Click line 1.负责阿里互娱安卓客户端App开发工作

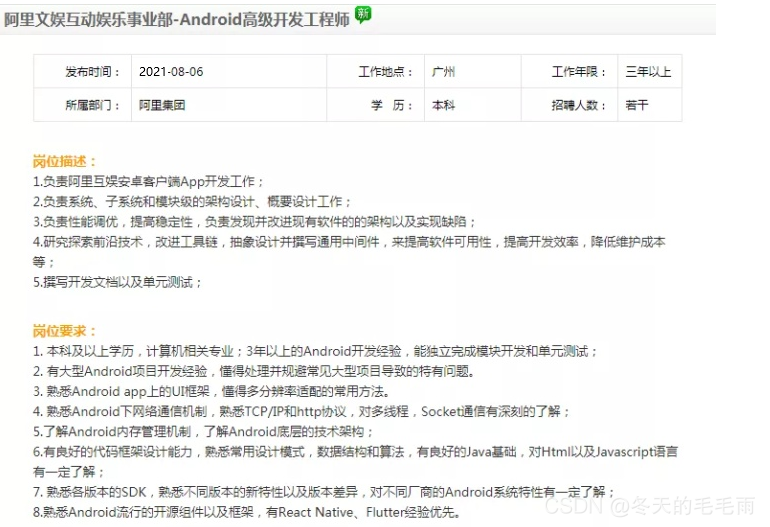pos(148,182)
